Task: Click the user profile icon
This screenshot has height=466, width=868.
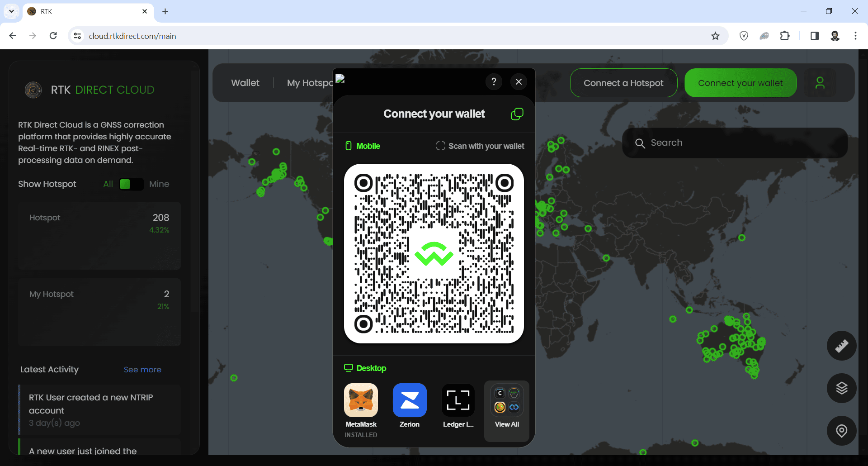Action: tap(820, 83)
